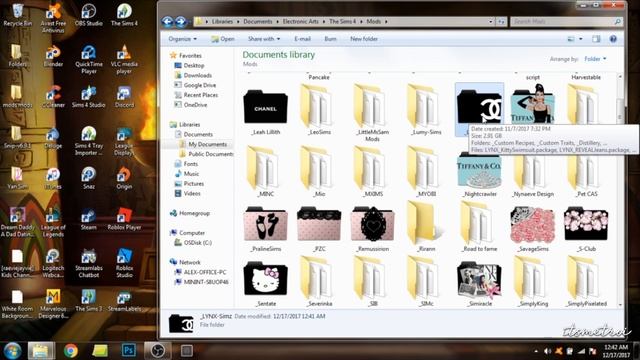Launch QuickTime Player shortcut
The height and width of the screenshot is (360, 640).
click(89, 59)
